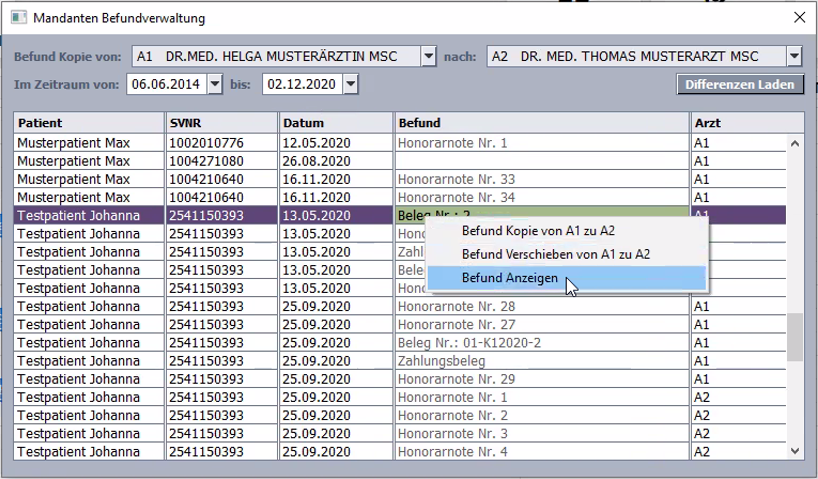
Task: Select the 'Honorarnote Nr. 33' cell
Action: [542, 179]
